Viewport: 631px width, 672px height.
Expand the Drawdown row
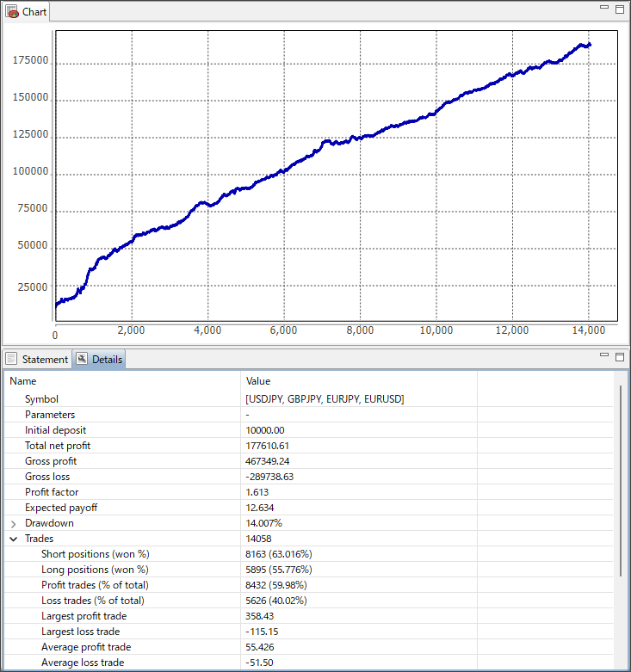pyautogui.click(x=13, y=524)
